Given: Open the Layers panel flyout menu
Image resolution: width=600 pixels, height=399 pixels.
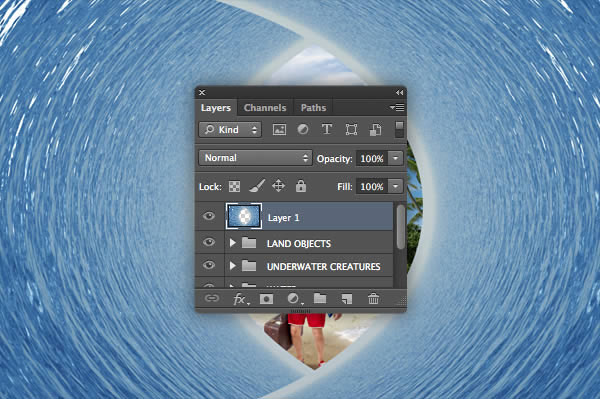Looking at the screenshot, I should click(x=397, y=107).
